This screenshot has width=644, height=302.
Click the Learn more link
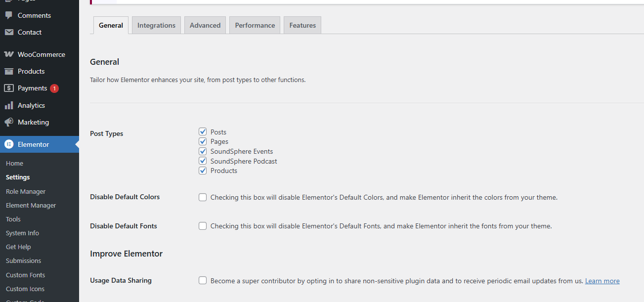click(602, 281)
